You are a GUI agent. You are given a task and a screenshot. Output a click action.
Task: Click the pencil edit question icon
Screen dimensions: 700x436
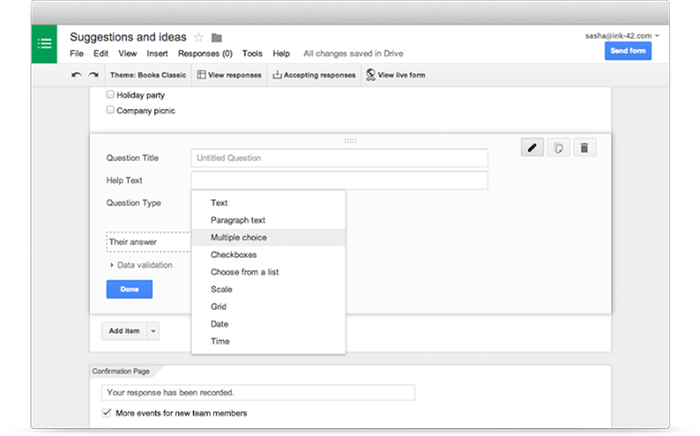pos(532,148)
